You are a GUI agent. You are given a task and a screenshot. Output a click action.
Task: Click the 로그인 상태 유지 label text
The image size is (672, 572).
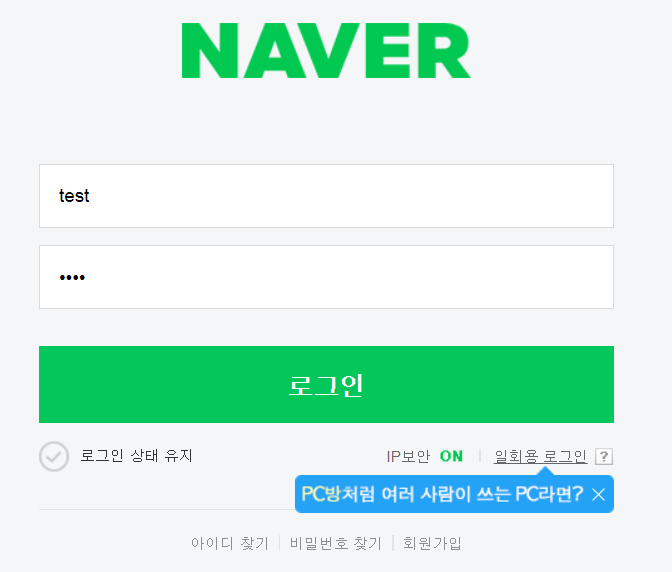pyautogui.click(x=136, y=455)
